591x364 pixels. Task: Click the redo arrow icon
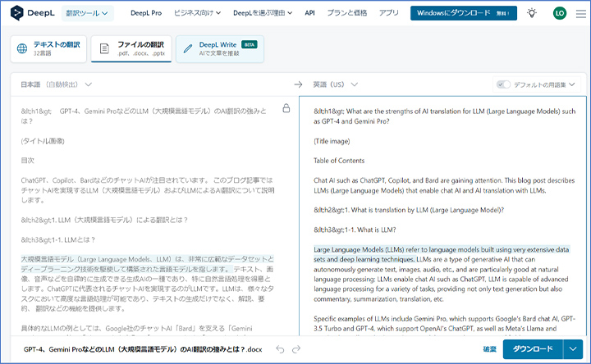tap(296, 349)
